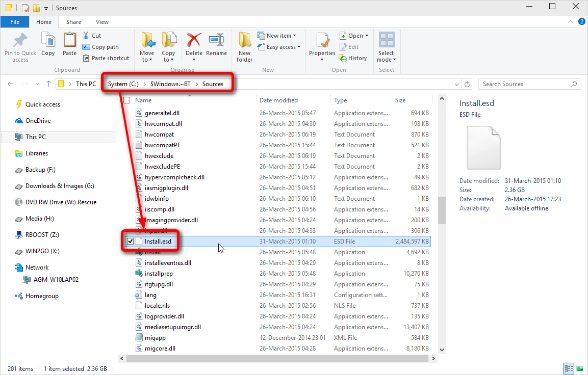Click the file list scroll down arrow
This screenshot has height=375, width=588.
pos(442,350)
